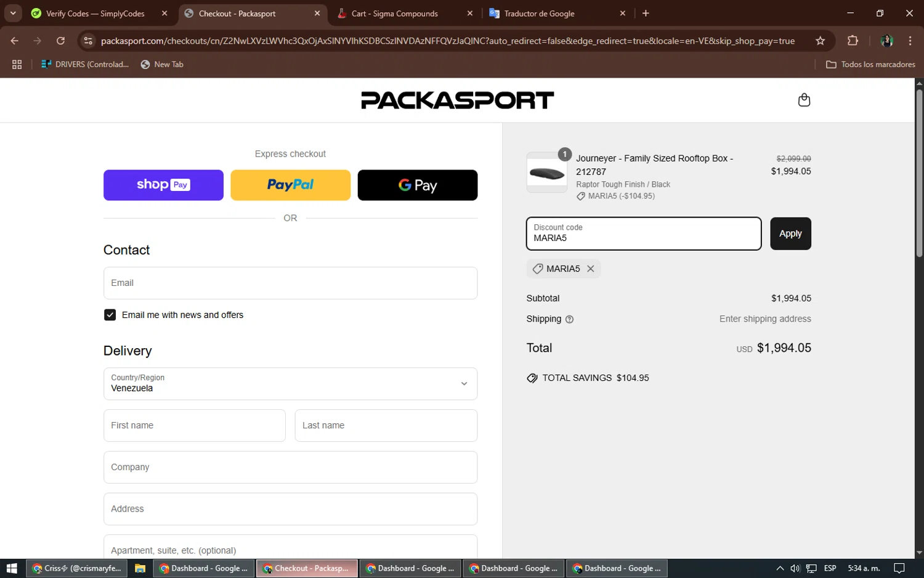924x578 pixels.
Task: Click the volume speaker tray icon
Action: click(x=795, y=568)
